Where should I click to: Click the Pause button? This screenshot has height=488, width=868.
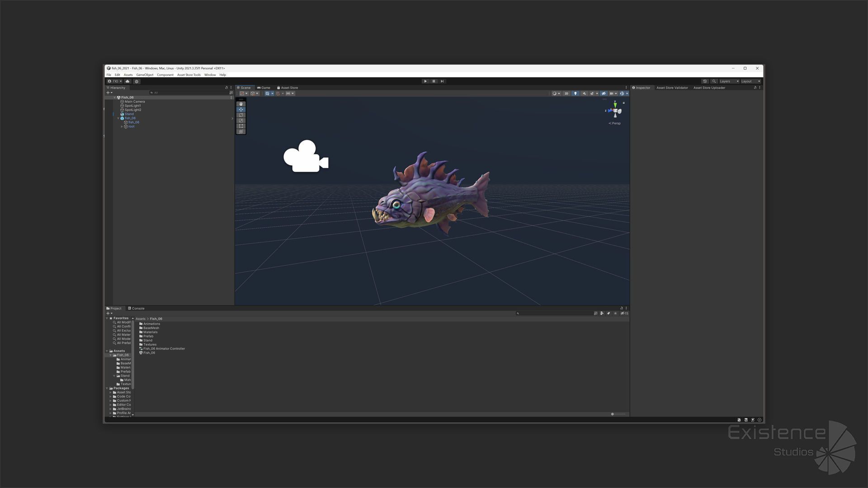[434, 81]
